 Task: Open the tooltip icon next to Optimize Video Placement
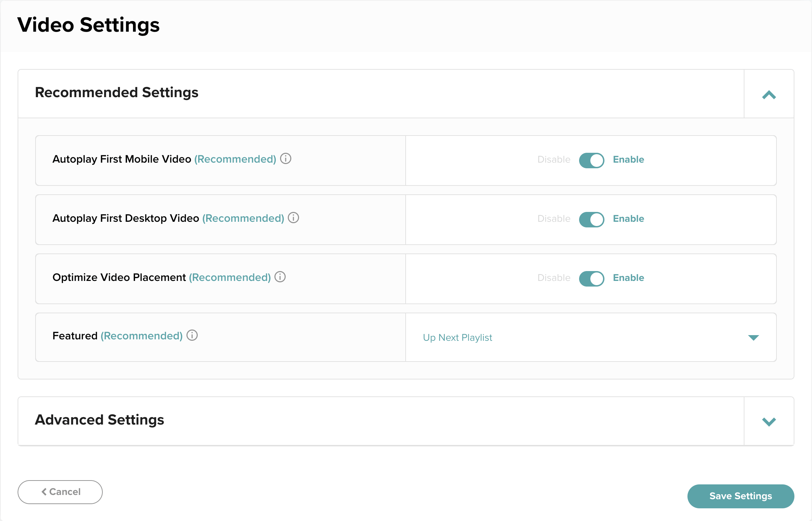click(280, 277)
